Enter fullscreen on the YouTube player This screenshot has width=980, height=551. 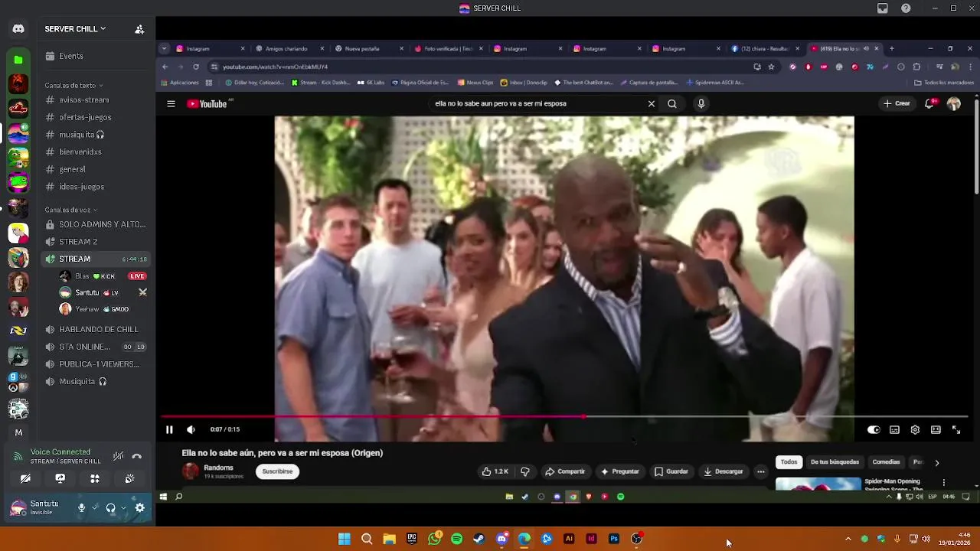pyautogui.click(x=956, y=430)
